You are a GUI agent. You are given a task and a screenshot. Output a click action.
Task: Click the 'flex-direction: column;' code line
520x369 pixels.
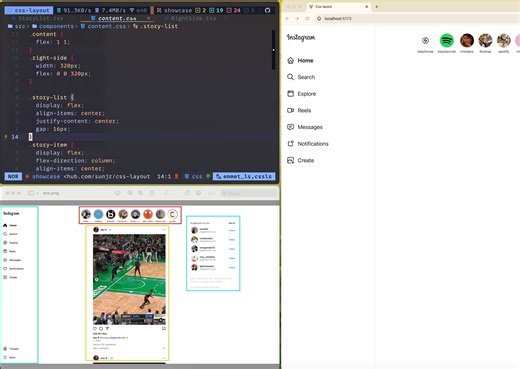click(x=75, y=161)
